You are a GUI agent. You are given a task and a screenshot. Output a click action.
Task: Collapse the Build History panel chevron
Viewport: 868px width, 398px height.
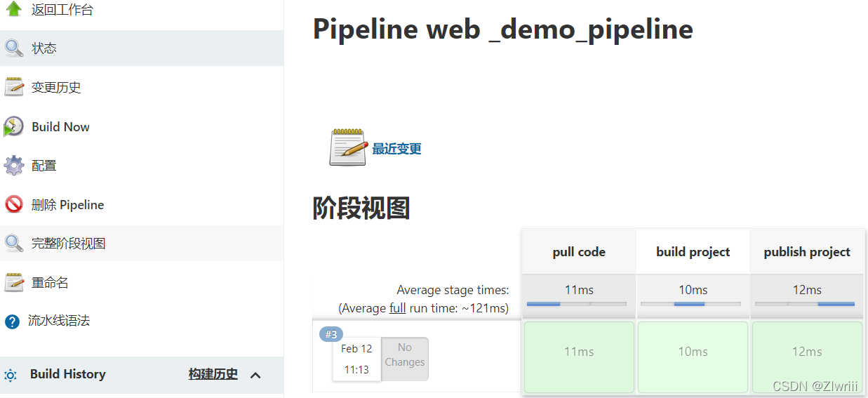(x=255, y=375)
